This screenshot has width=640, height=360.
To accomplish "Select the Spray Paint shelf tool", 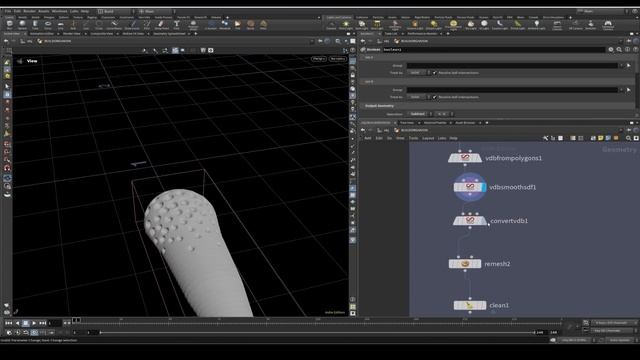I will point(162,25).
